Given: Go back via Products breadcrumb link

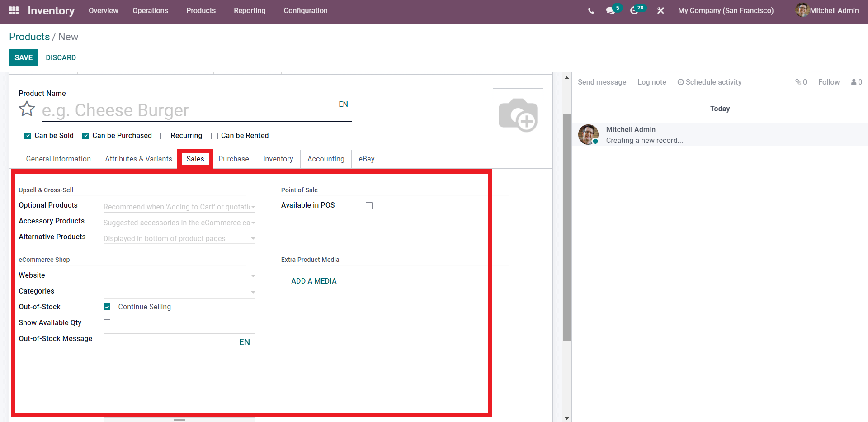Looking at the screenshot, I should coord(29,37).
